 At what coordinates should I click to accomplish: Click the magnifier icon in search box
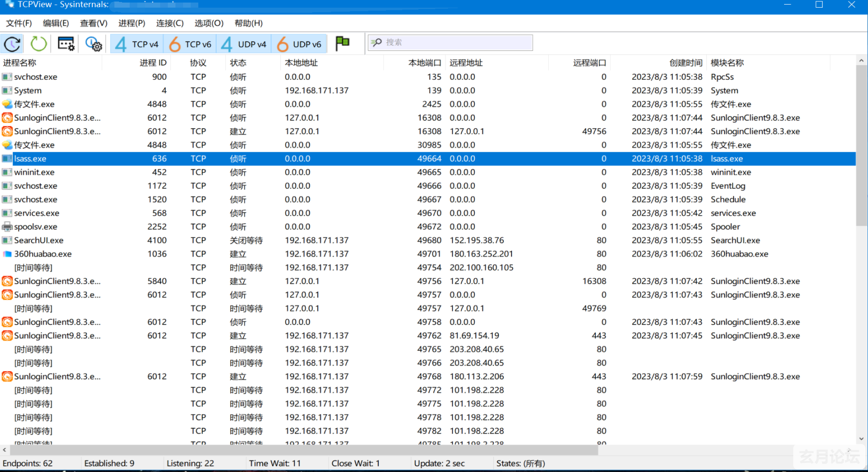pos(376,43)
